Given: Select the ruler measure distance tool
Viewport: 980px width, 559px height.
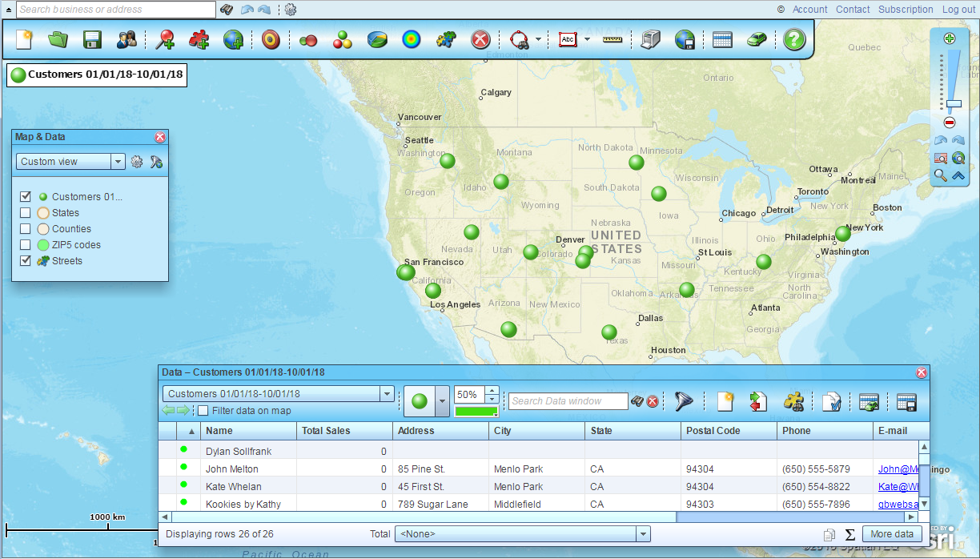Looking at the screenshot, I should (613, 39).
